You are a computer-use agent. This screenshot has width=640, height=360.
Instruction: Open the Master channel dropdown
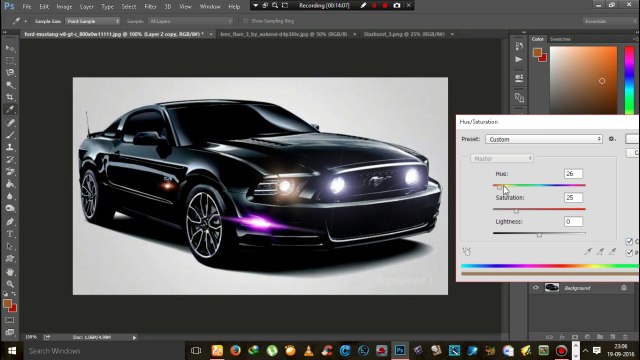(x=502, y=158)
